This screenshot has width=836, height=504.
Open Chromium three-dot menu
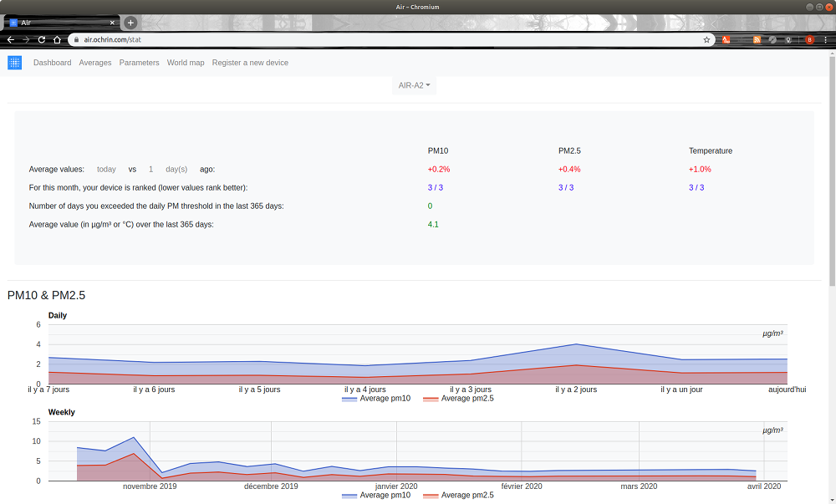pyautogui.click(x=825, y=39)
